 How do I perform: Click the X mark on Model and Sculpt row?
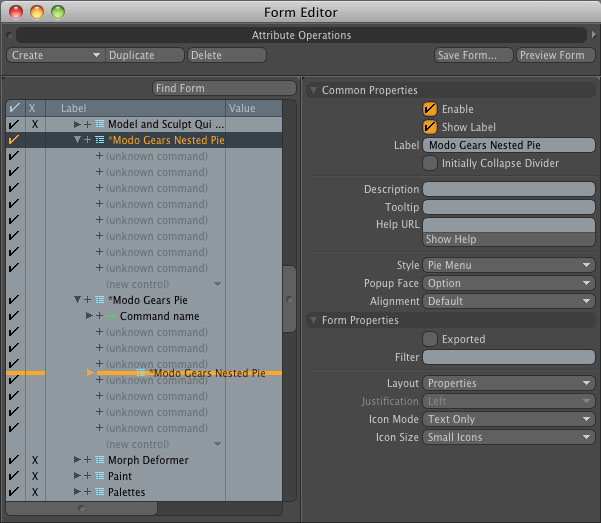tap(35, 124)
